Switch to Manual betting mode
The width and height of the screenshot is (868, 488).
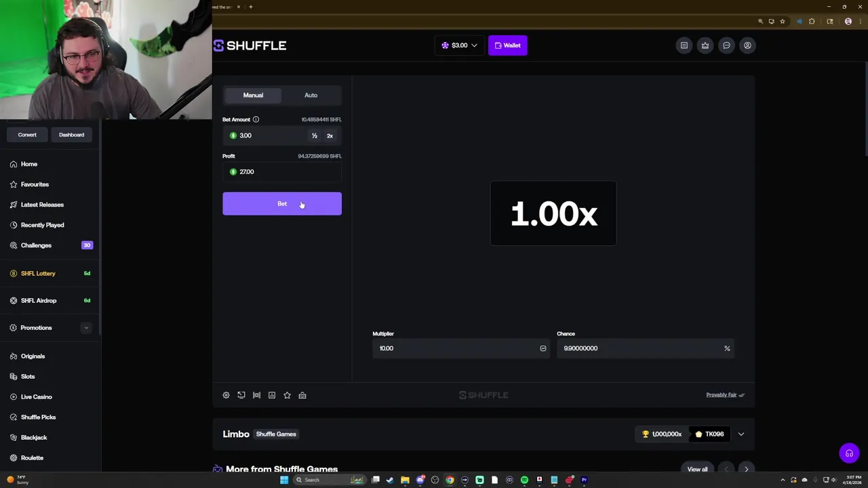point(253,95)
